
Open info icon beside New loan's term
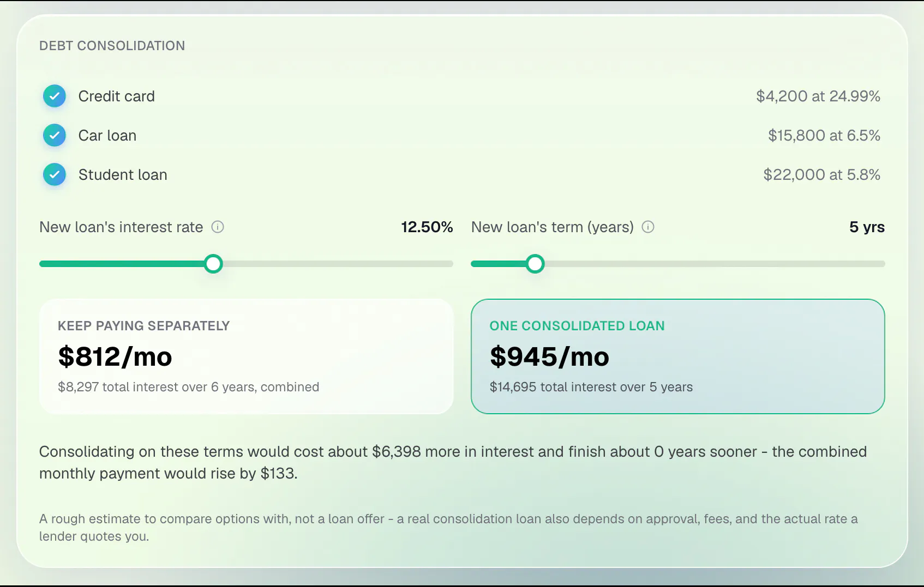648,227
